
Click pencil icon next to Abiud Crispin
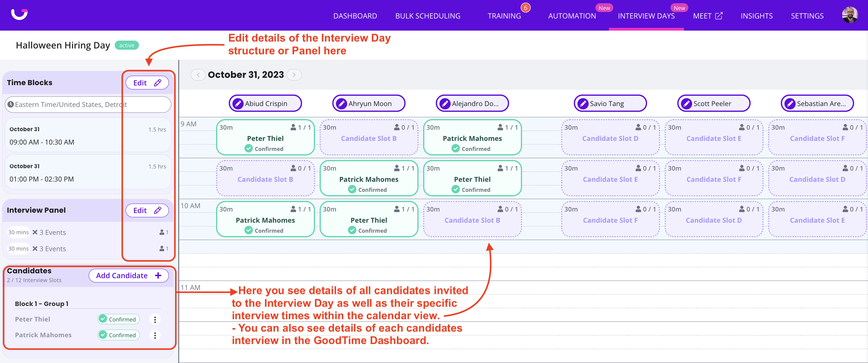[x=238, y=104]
